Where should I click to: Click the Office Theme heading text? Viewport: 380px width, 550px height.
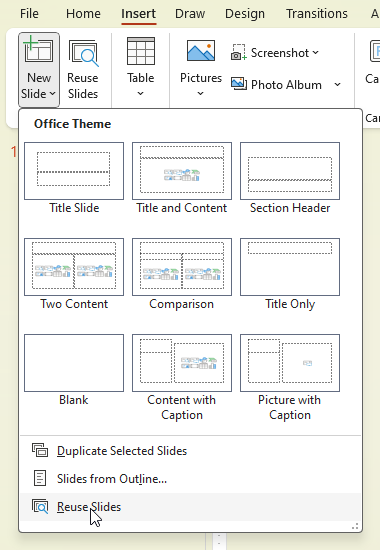point(72,124)
